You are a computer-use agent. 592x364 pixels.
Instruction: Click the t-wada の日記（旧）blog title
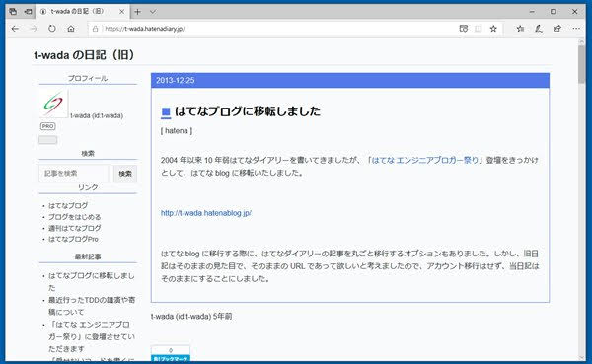pyautogui.click(x=84, y=55)
